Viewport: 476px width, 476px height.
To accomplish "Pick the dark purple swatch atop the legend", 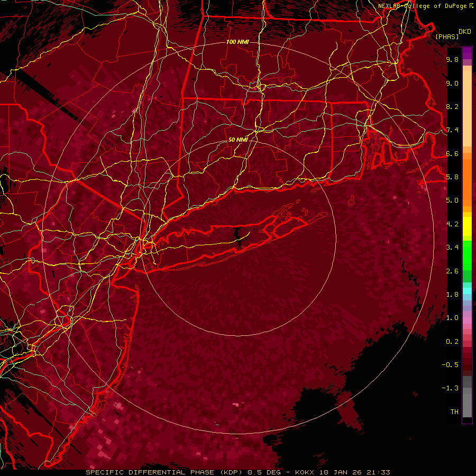I will pyautogui.click(x=467, y=51).
